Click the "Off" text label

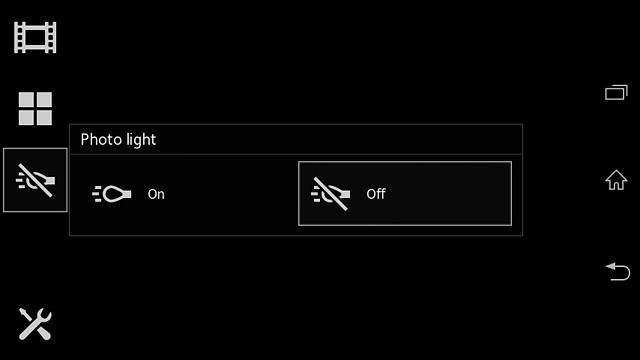coord(376,194)
